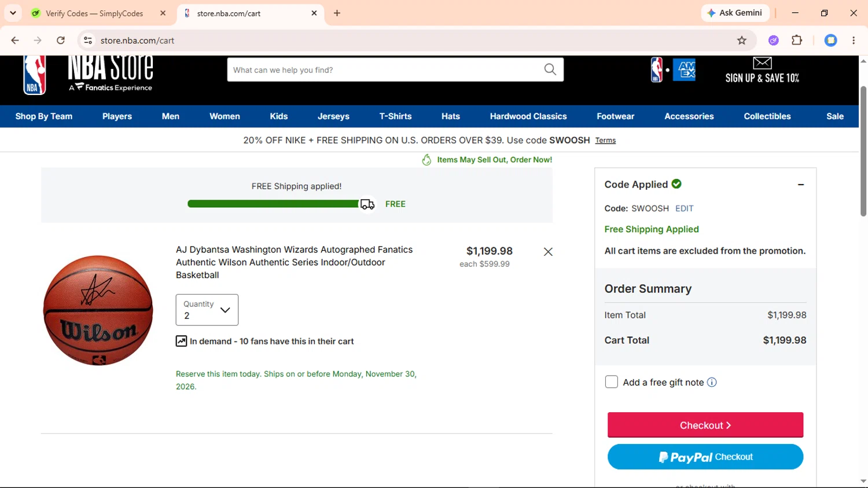This screenshot has height=488, width=868.
Task: Open the Accessories menu
Action: 689,116
